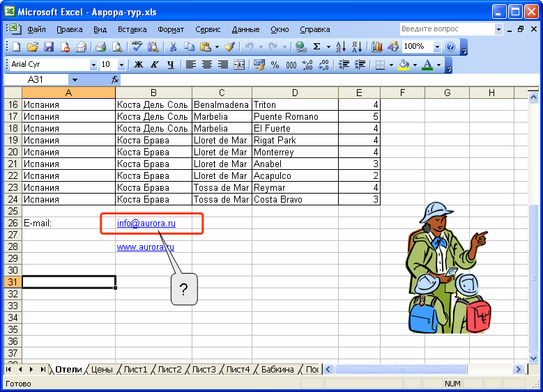Image resolution: width=543 pixels, height=392 pixels.
Task: Activate the Format Painter brush
Action: click(229, 47)
